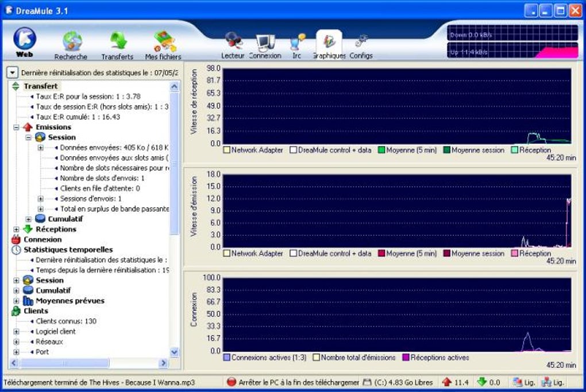Expand the Données envoyées entry

point(40,148)
